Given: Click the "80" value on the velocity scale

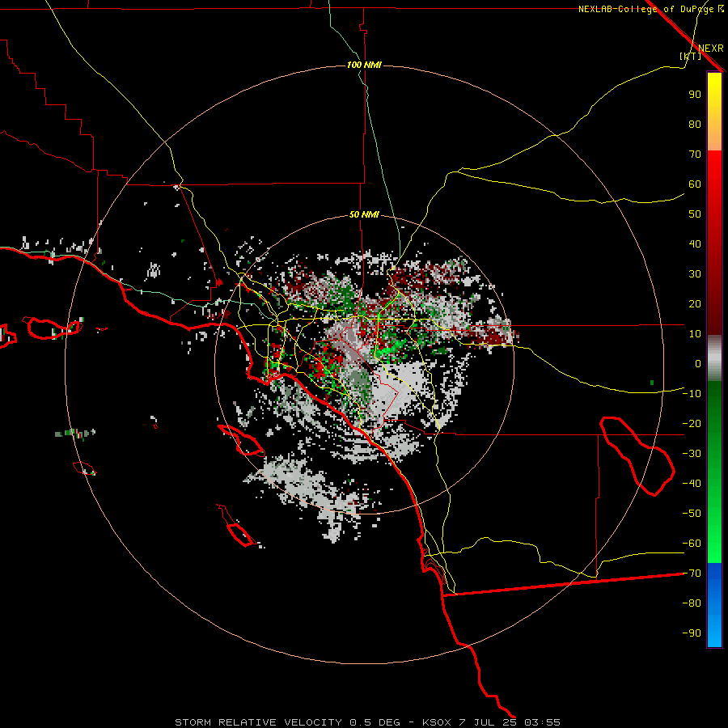Looking at the screenshot, I should tap(695, 125).
